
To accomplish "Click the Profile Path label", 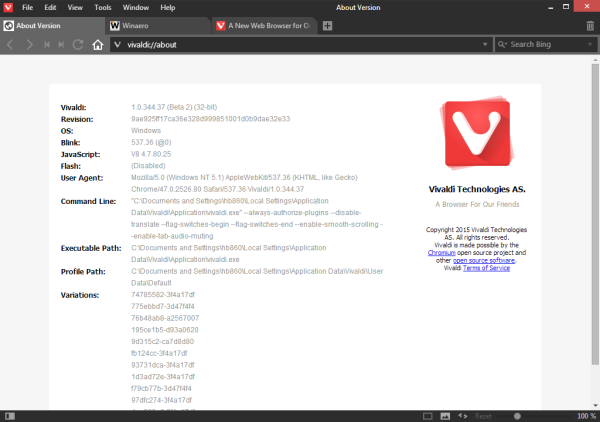I will [x=83, y=272].
